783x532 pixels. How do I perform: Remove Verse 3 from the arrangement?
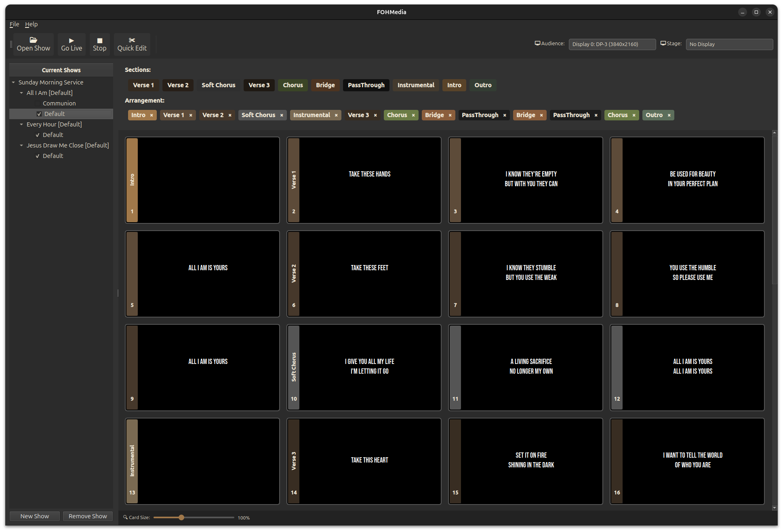tap(375, 115)
